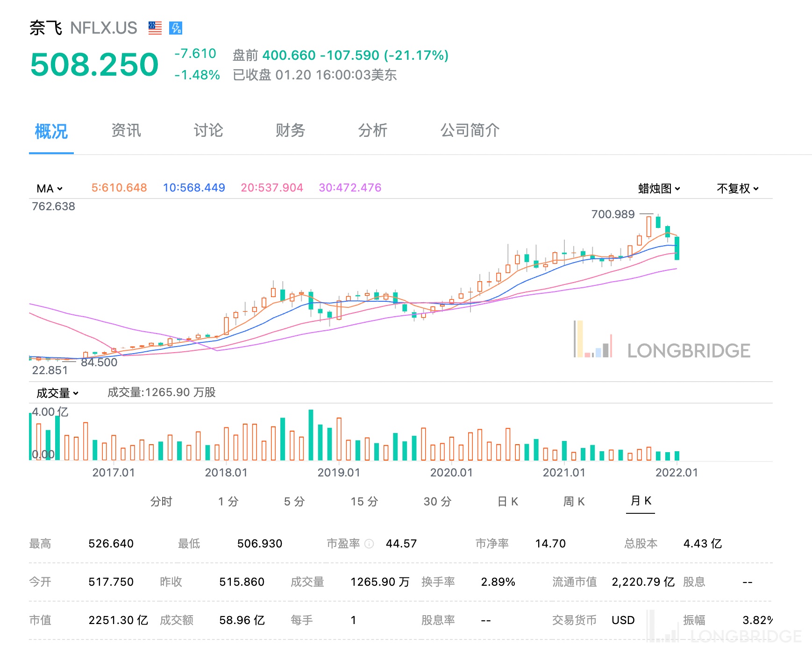Click the blue lightning bolt icon

pyautogui.click(x=176, y=28)
